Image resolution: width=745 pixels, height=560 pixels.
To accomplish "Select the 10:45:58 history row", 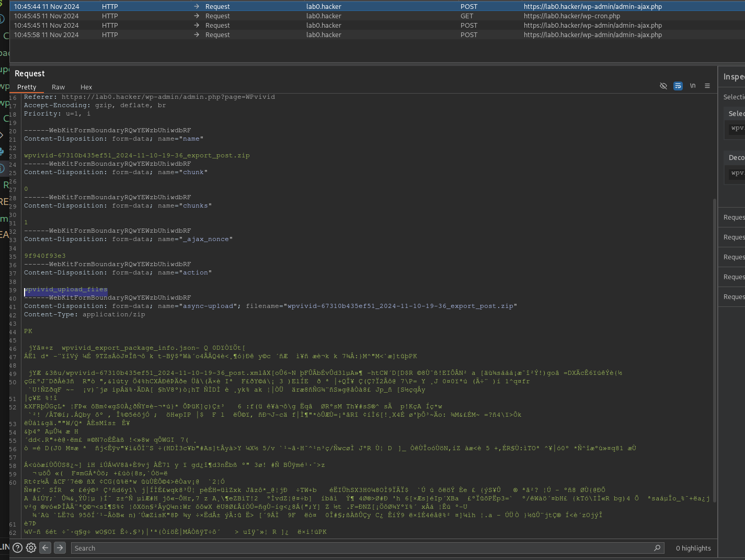I will (x=377, y=35).
